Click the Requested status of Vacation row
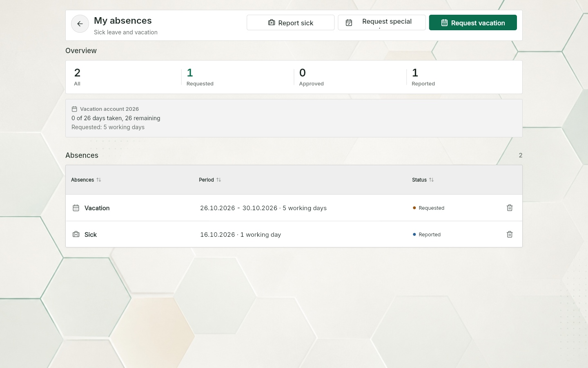The image size is (588, 368). point(428,208)
